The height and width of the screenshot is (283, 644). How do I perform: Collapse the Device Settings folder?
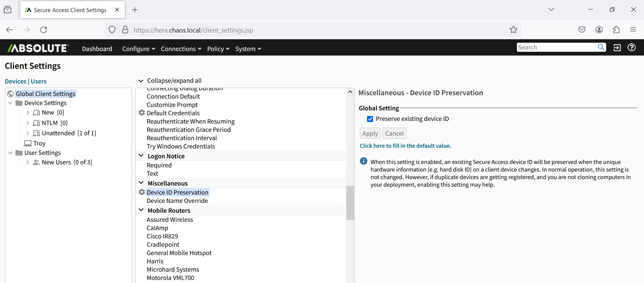click(11, 103)
